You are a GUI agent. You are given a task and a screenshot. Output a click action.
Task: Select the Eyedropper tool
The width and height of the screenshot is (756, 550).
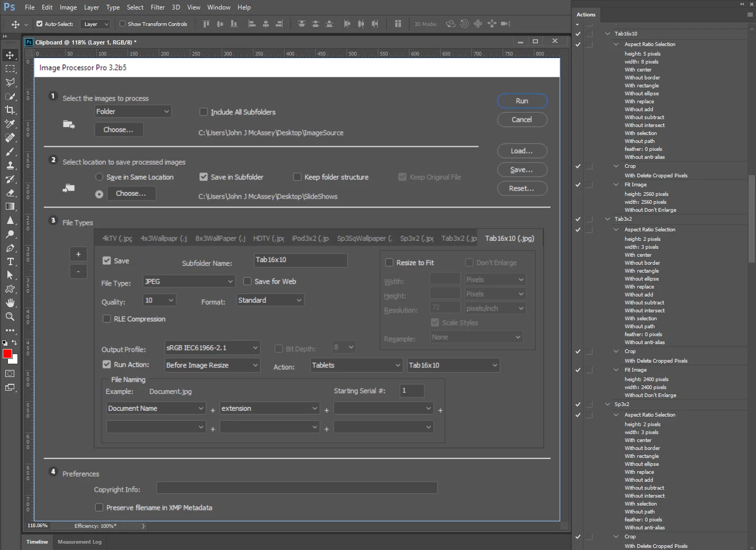point(10,124)
